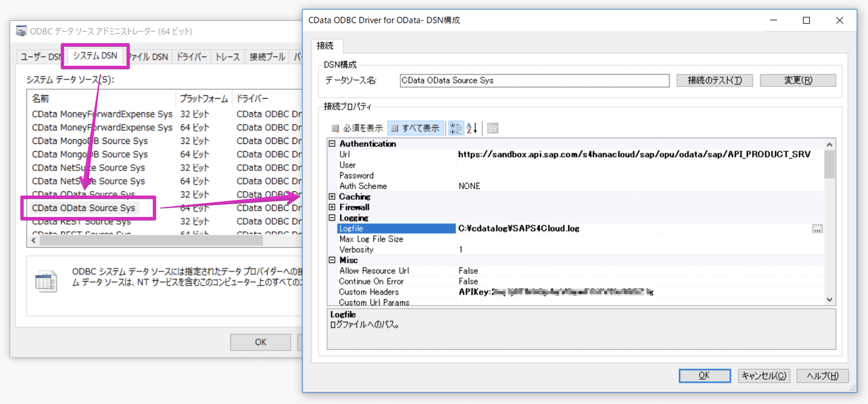The image size is (868, 404).
Task: Collapse the Logging category
Action: click(332, 218)
